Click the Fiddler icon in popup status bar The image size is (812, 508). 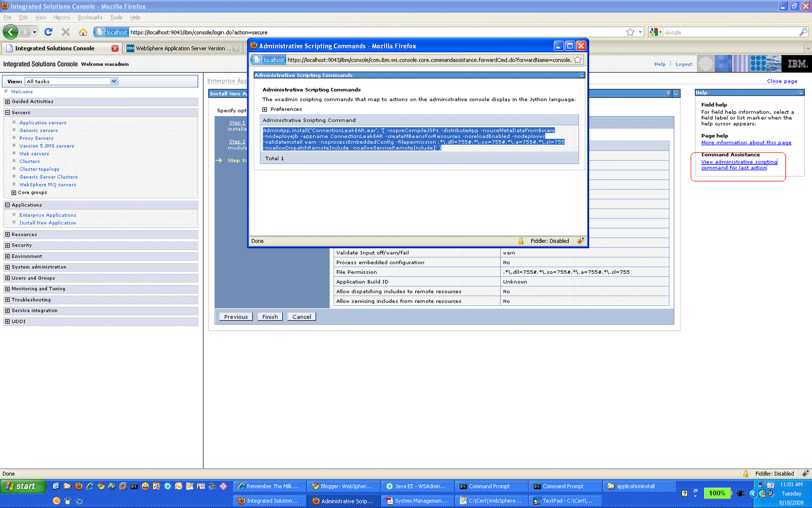pyautogui.click(x=580, y=241)
